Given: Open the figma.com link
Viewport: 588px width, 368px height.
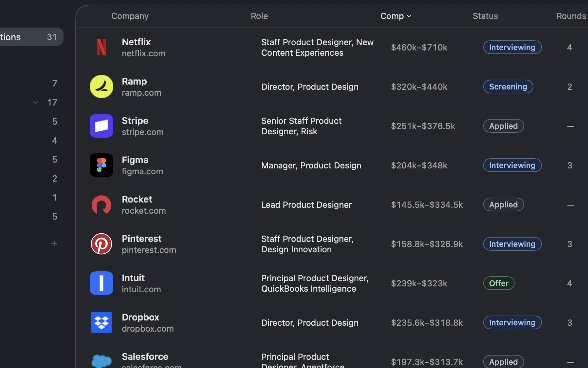Looking at the screenshot, I should [142, 171].
